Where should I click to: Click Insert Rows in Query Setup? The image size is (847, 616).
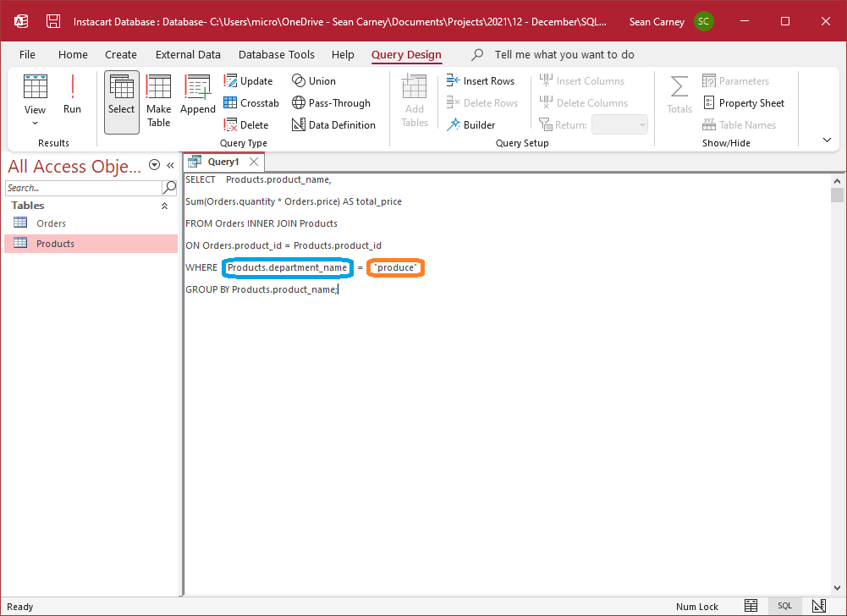[x=481, y=81]
